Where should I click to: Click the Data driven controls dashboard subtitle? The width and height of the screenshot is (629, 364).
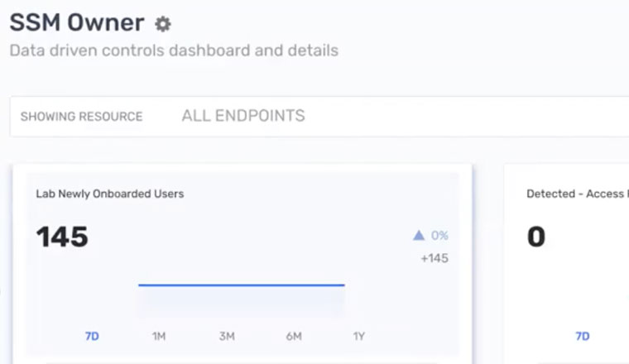click(x=174, y=50)
